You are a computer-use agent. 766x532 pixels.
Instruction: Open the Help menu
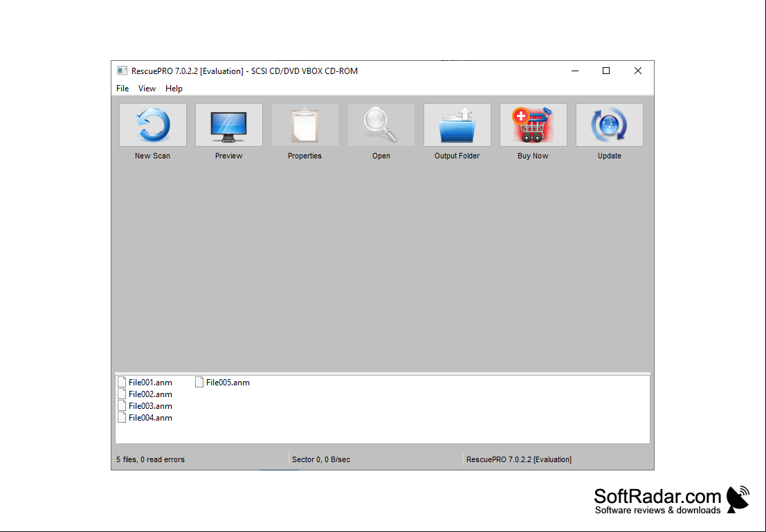[174, 89]
